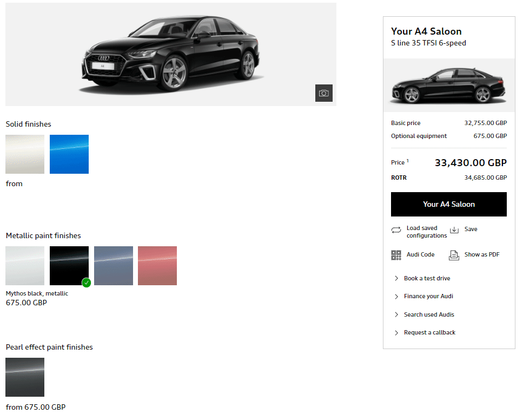The width and height of the screenshot is (523, 420).
Task: Select the metallic white paint swatch
Action: (x=25, y=266)
